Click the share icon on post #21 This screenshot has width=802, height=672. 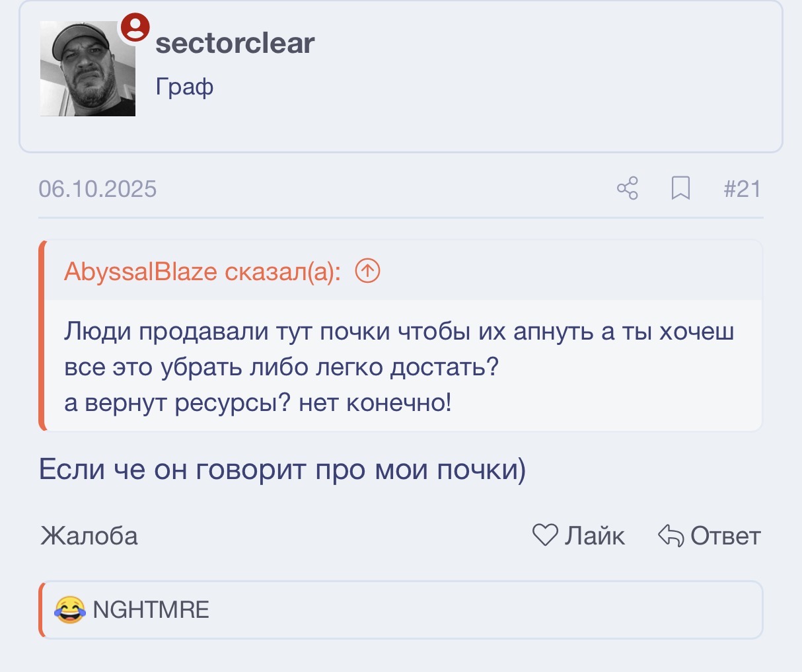(x=627, y=189)
